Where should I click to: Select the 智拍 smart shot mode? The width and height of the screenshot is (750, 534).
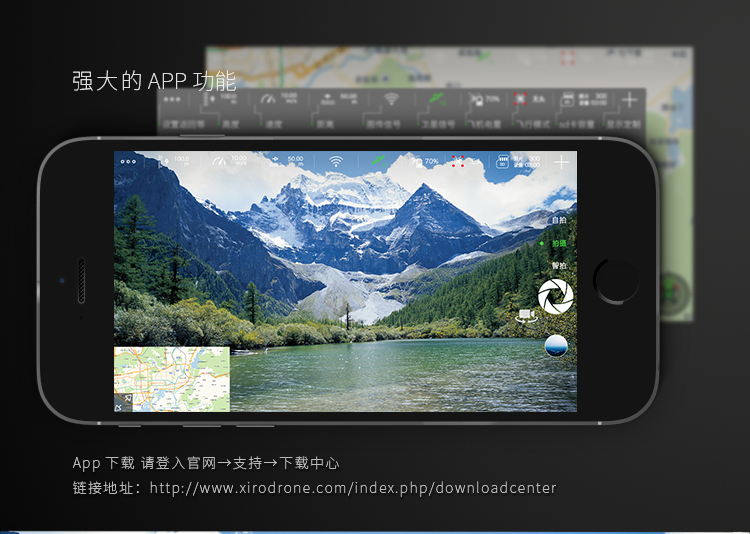click(x=558, y=266)
